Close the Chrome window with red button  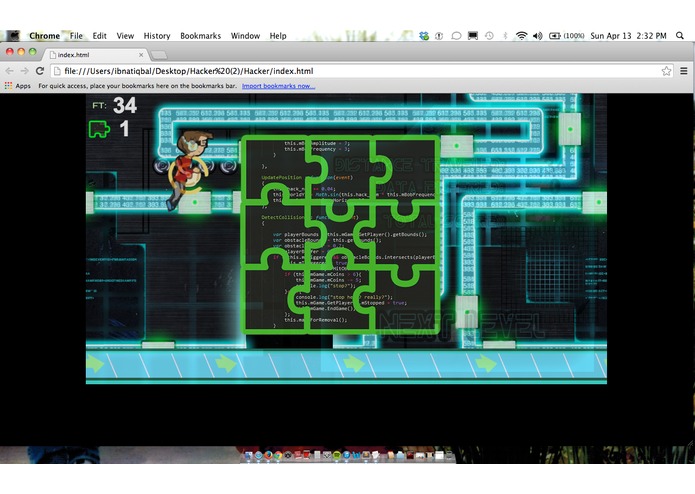point(9,51)
